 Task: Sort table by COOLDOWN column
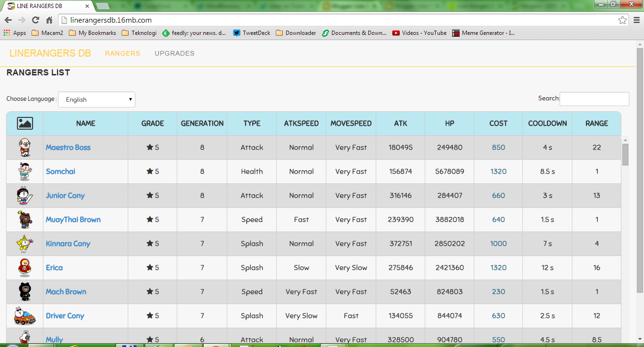click(547, 124)
